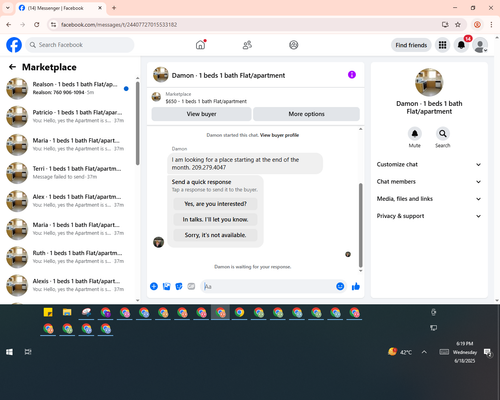Expand Customize chat section
Screen dimensions: 500x400
coord(429,164)
